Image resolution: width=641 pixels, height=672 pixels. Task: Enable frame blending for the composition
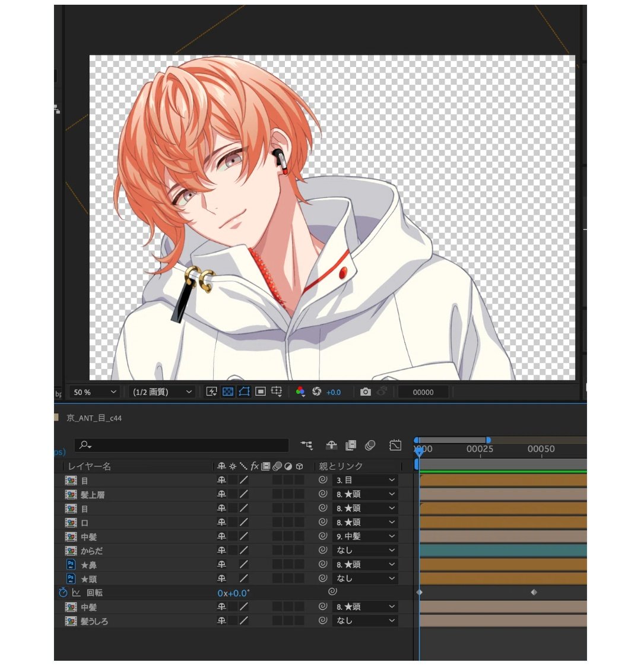click(x=351, y=445)
